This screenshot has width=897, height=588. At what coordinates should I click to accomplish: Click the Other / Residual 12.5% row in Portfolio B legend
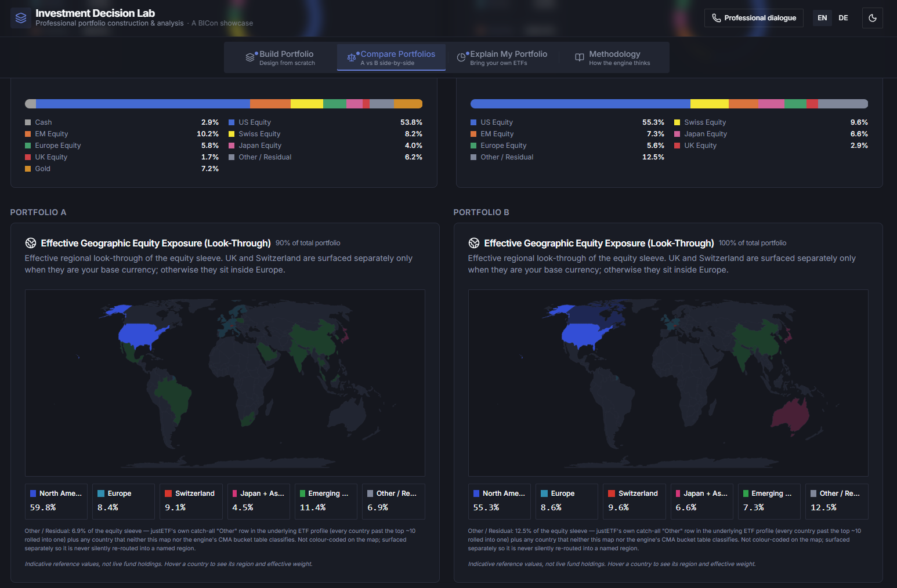click(x=567, y=157)
